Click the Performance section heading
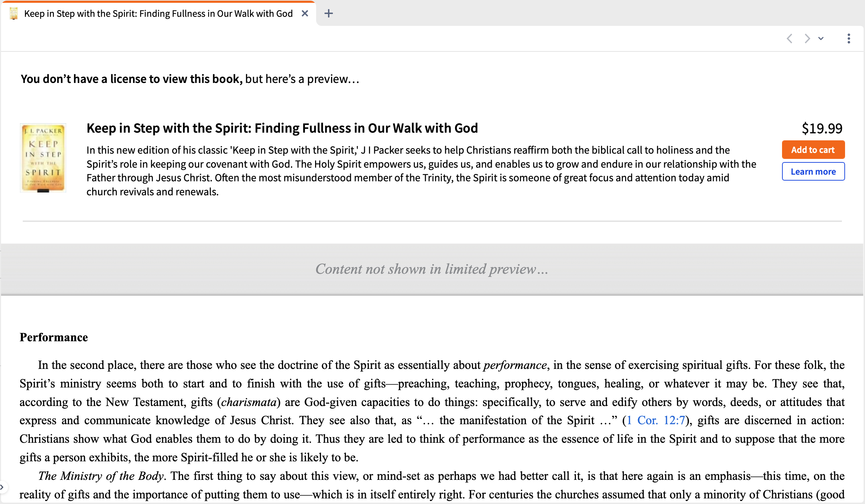Screen dimensions: 865x504 coord(54,337)
